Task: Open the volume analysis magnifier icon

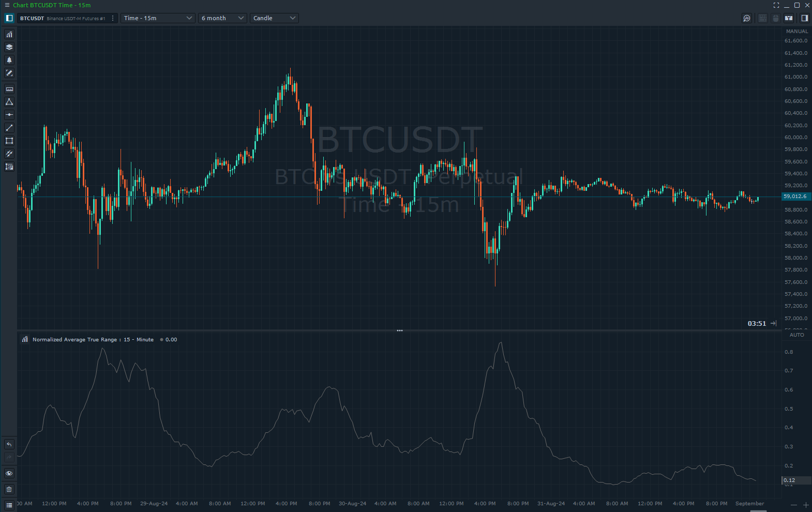Action: point(747,18)
